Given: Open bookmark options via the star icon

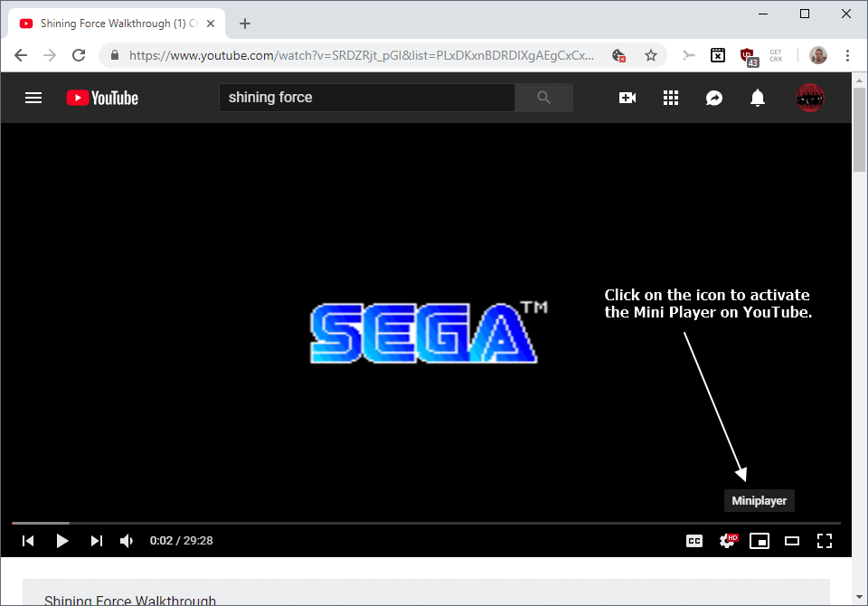Looking at the screenshot, I should coord(651,55).
